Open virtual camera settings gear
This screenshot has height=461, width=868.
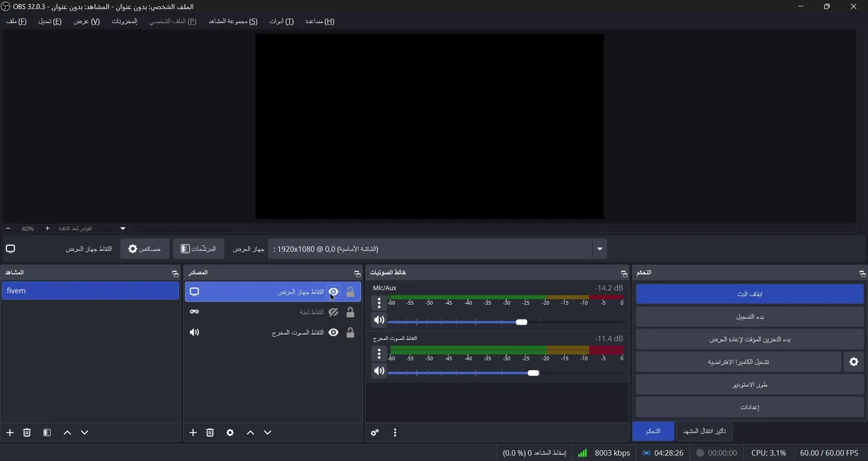(x=853, y=362)
